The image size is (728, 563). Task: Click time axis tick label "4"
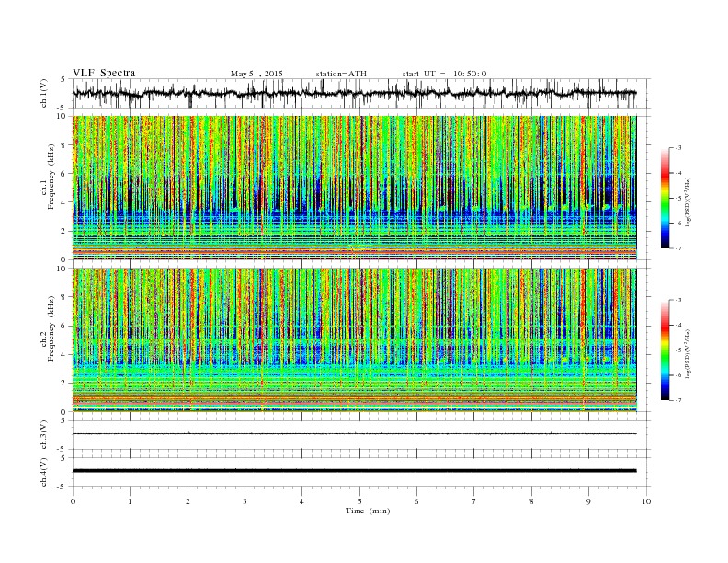[301, 501]
